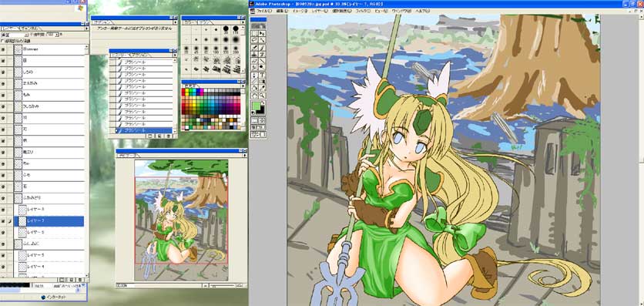The width and height of the screenshot is (644, 306).
Task: Click the インターネット status bar zone
Action: (x=53, y=298)
